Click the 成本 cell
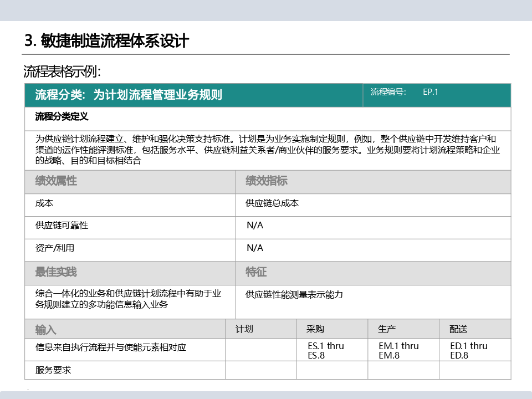The height and width of the screenshot is (399, 532). click(x=130, y=205)
